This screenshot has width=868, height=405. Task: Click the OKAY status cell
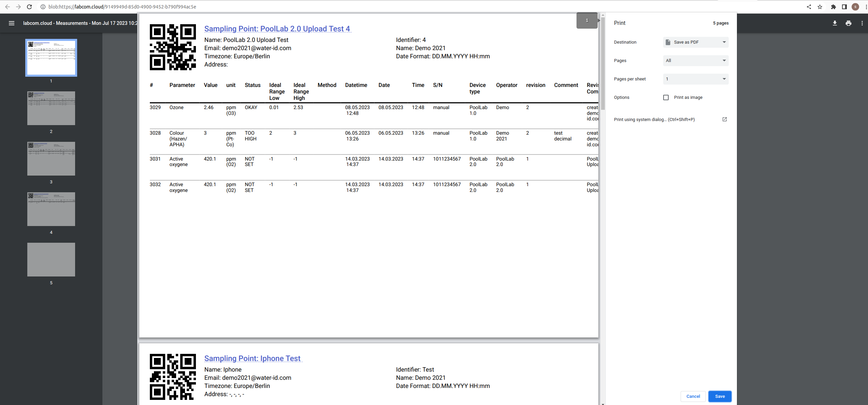click(x=251, y=107)
